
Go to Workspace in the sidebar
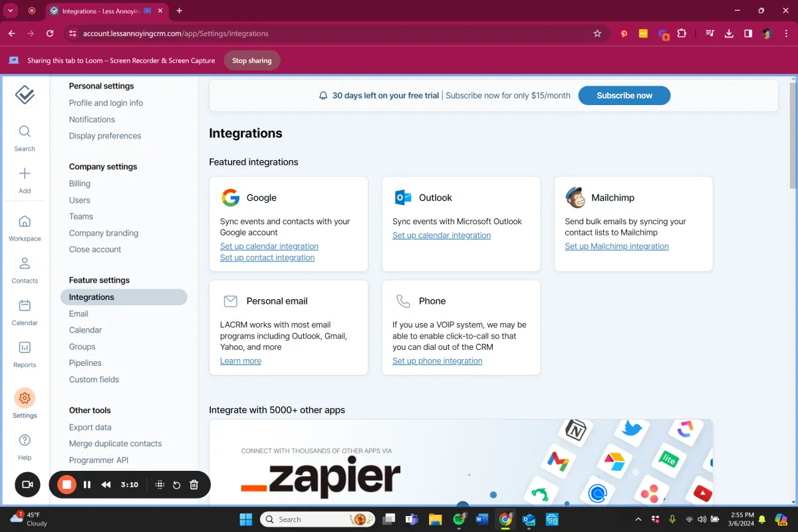click(25, 228)
